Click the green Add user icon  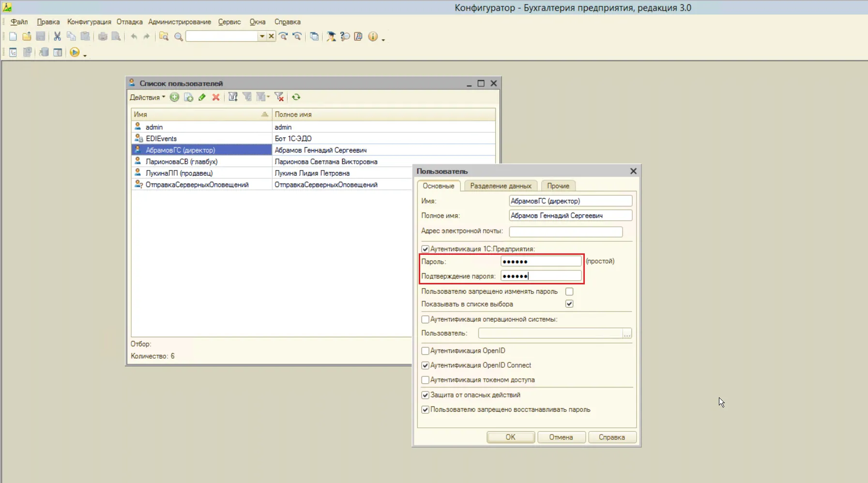(174, 97)
